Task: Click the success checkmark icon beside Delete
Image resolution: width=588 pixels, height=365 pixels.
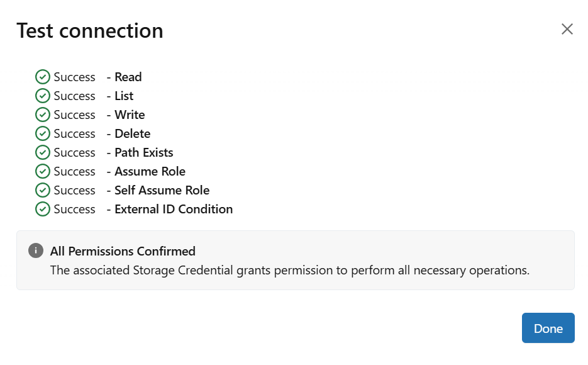Action: click(x=43, y=133)
